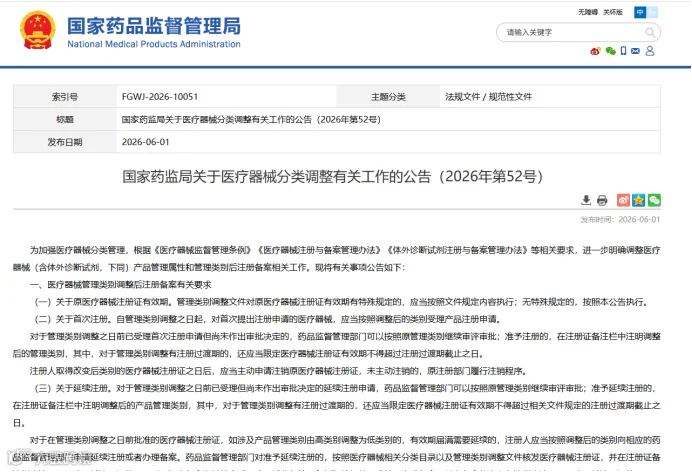692x472 pixels.
Task: Open the header Weibo icon
Action: pos(595,51)
